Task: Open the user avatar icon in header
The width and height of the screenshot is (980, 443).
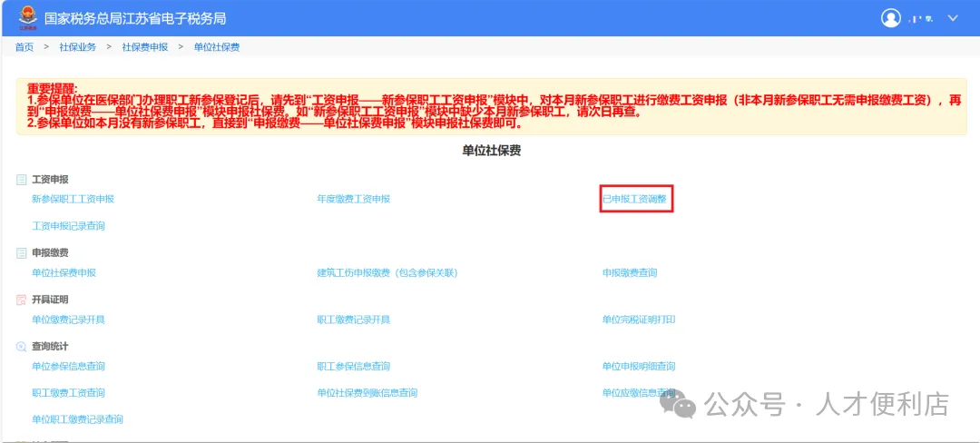Action: click(x=891, y=17)
